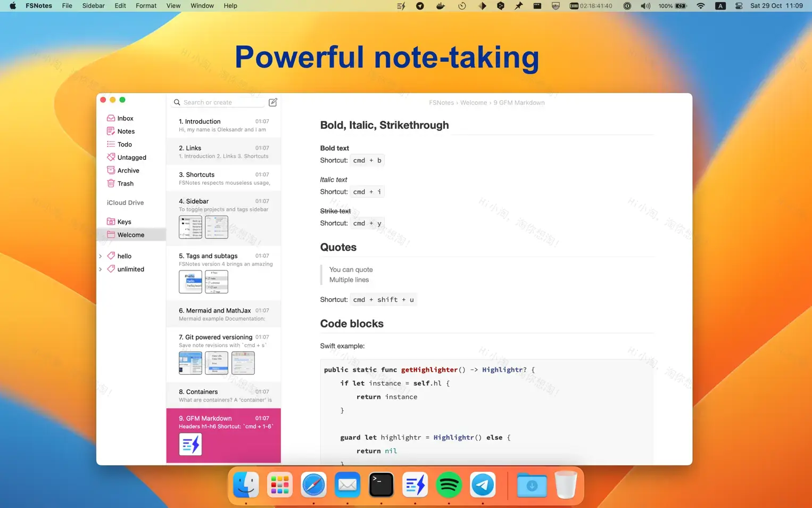Click the Trash icon in the sidebar
This screenshot has width=812, height=508.
click(x=111, y=183)
